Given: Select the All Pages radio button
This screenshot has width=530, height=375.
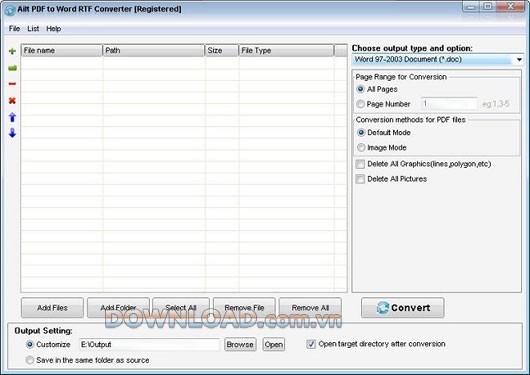Looking at the screenshot, I should click(360, 89).
